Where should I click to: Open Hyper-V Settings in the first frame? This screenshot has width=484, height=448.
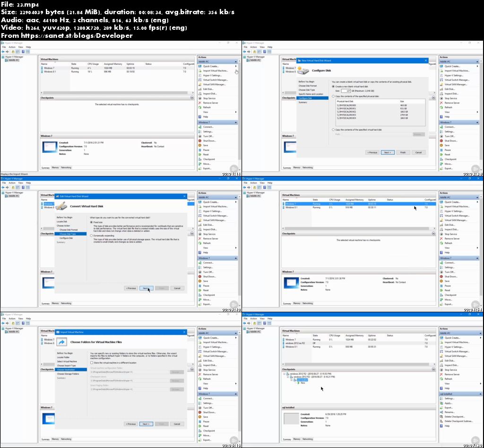point(212,75)
